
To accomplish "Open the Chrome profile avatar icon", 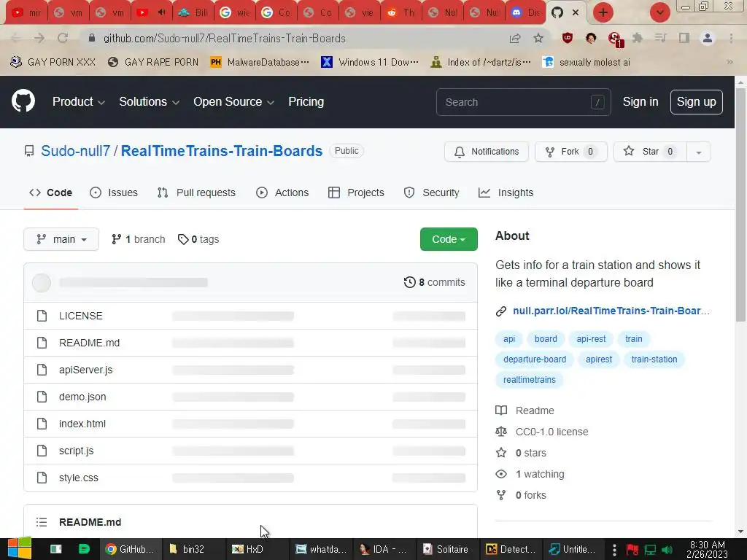I will [708, 38].
